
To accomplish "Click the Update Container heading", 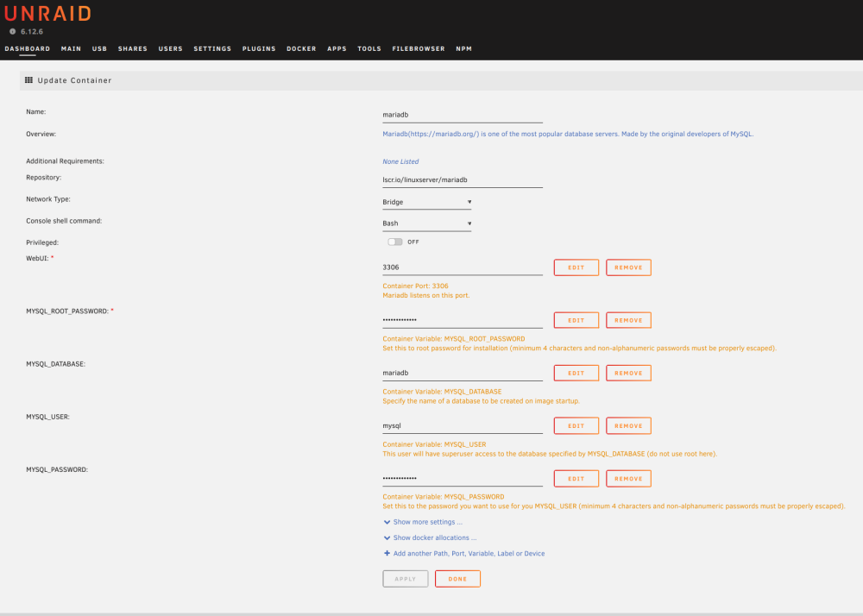I will [x=75, y=80].
